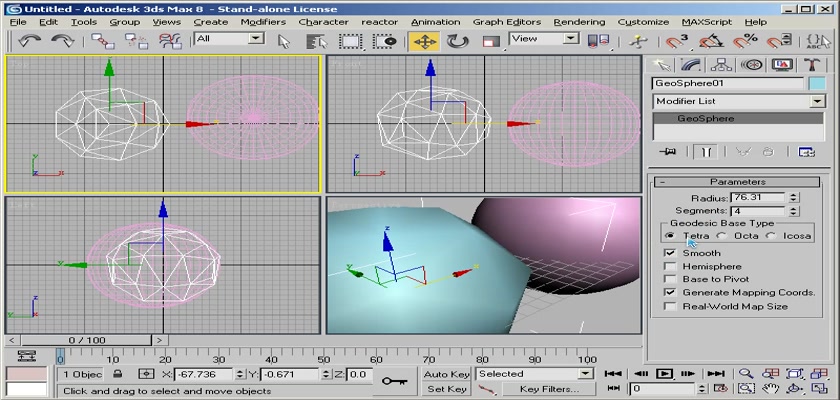The width and height of the screenshot is (840, 400).
Task: Toggle the 3D Snaps icon
Action: [x=677, y=41]
